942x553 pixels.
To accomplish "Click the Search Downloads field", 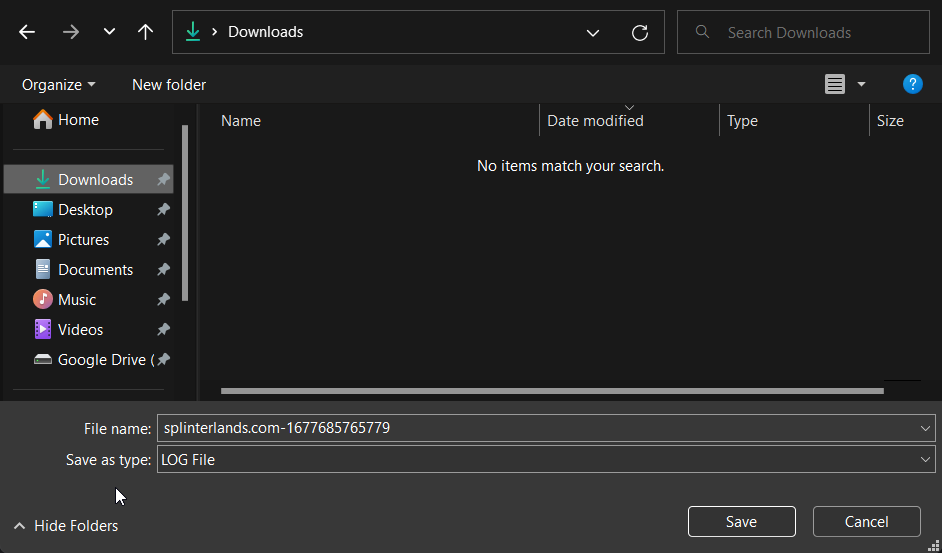I will (x=803, y=32).
